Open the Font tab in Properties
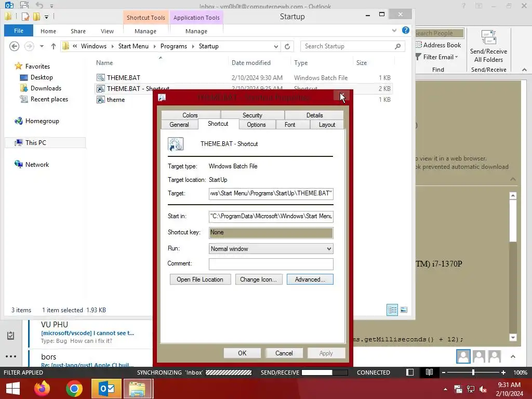The image size is (532, 399). point(290,125)
